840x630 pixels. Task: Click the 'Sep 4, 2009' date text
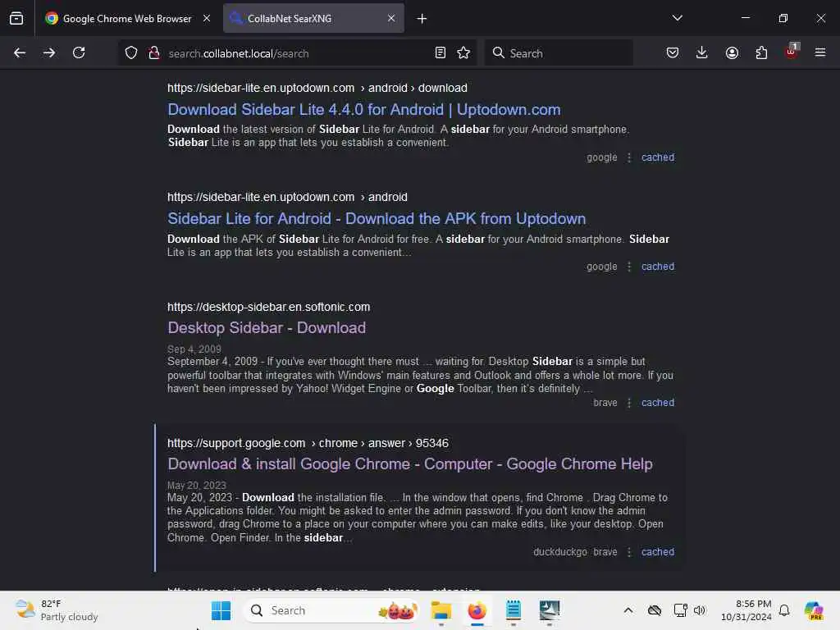[194, 349]
